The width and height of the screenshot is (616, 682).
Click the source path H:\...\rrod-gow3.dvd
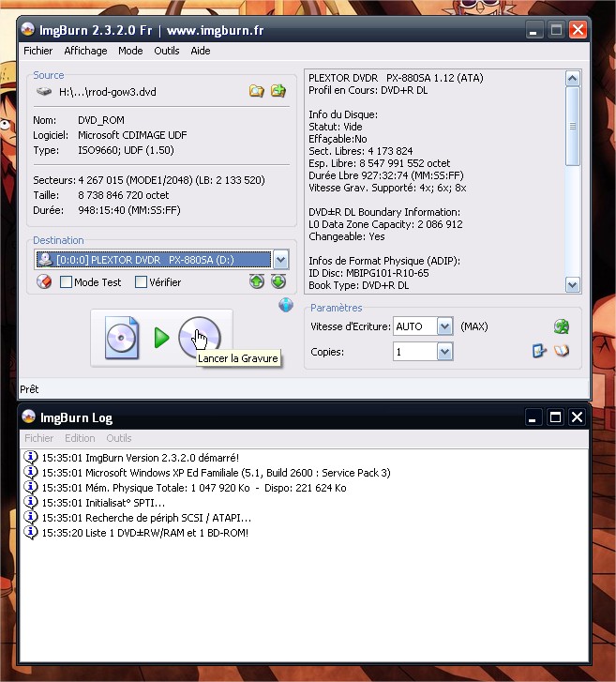[108, 92]
